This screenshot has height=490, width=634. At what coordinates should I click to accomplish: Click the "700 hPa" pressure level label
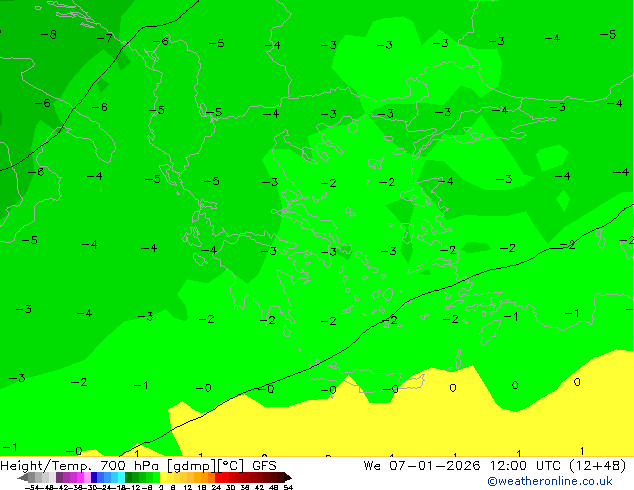[131, 466]
